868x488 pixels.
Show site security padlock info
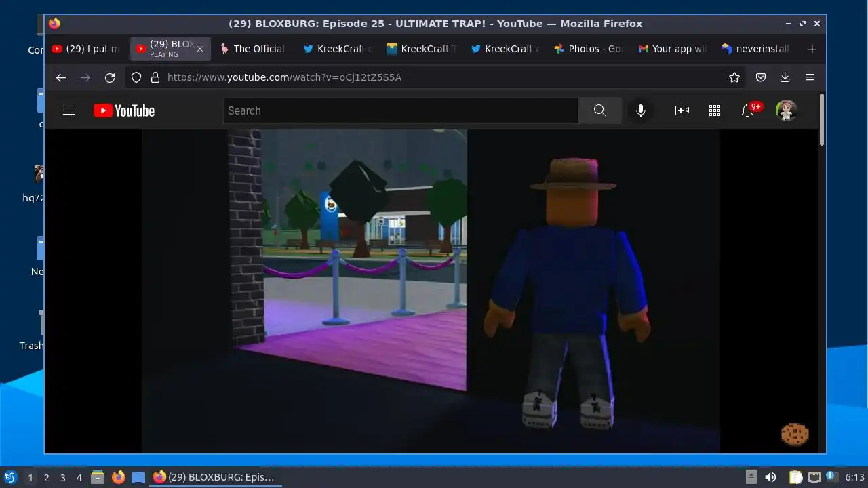[155, 77]
